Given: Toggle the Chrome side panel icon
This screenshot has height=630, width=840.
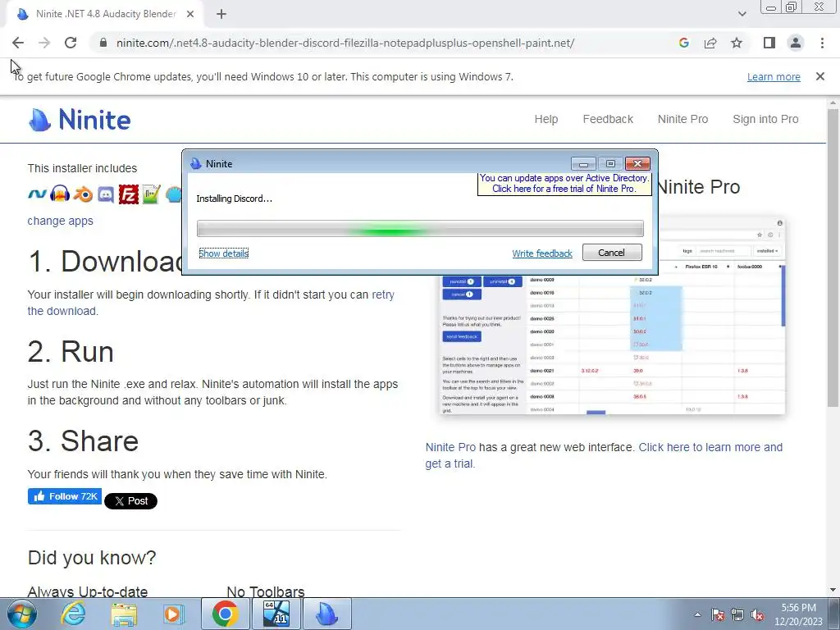Looking at the screenshot, I should coord(769,43).
